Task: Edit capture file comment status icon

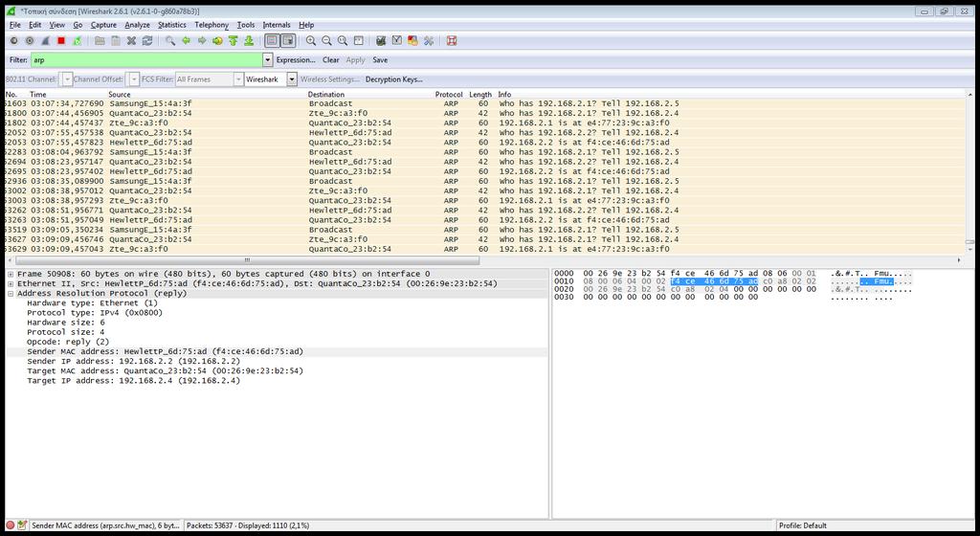Action: pos(22,525)
